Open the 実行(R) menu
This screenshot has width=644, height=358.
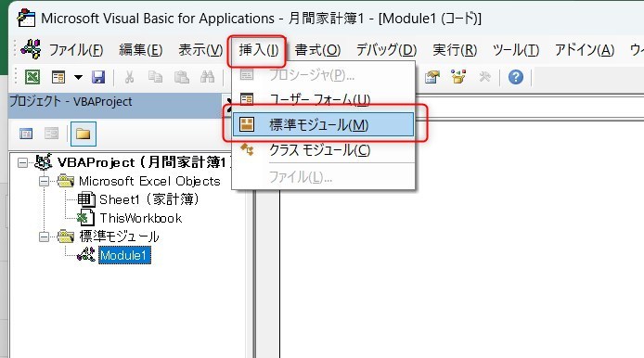tap(455, 50)
